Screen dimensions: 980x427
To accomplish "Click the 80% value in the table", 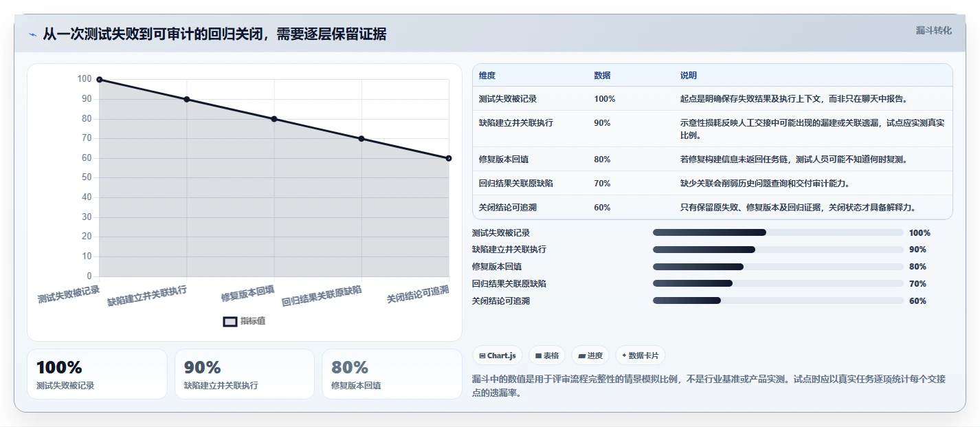I will click(x=602, y=160).
